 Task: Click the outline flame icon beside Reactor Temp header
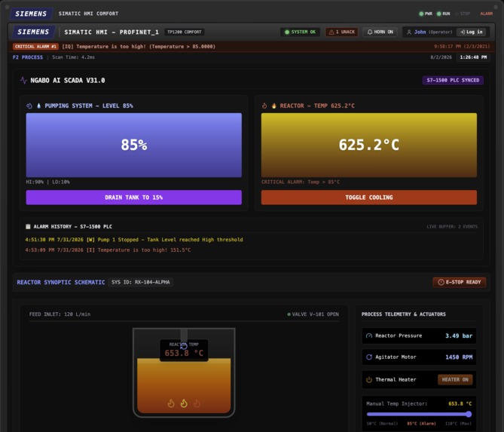coord(264,106)
